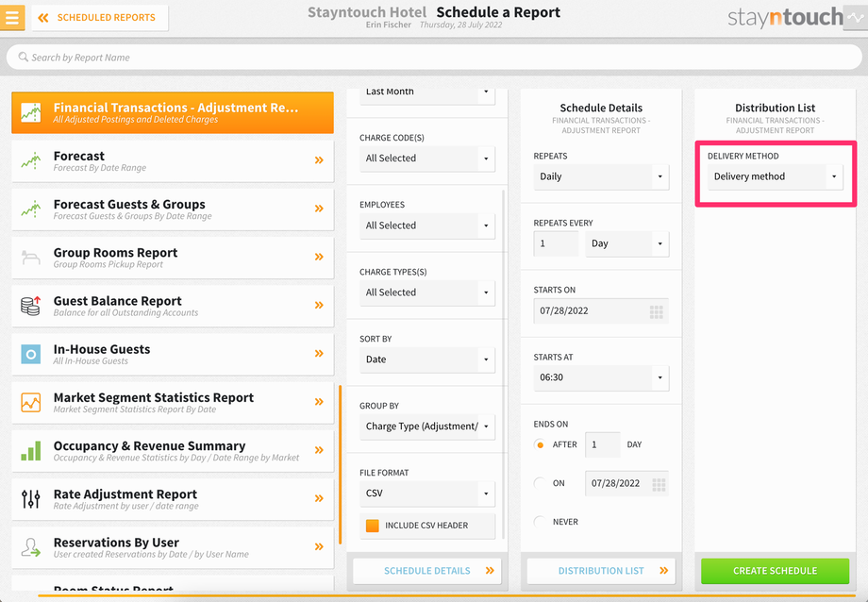Select the Financial Transactions Adjustment Report
The image size is (868, 602).
tap(173, 113)
